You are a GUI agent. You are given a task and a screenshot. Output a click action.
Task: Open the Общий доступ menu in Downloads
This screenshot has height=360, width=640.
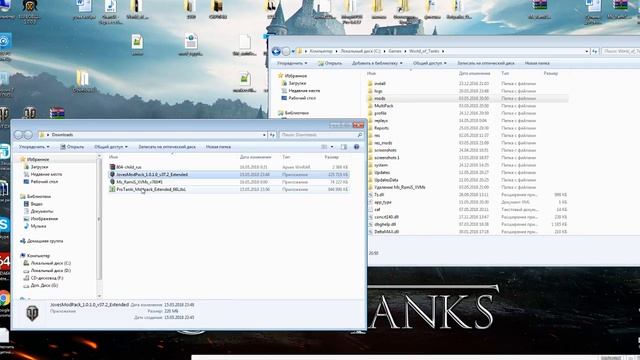(x=111, y=147)
